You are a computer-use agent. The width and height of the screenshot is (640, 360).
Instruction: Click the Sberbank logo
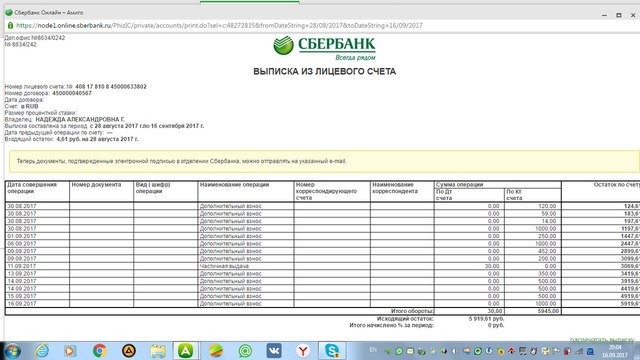coord(324,48)
